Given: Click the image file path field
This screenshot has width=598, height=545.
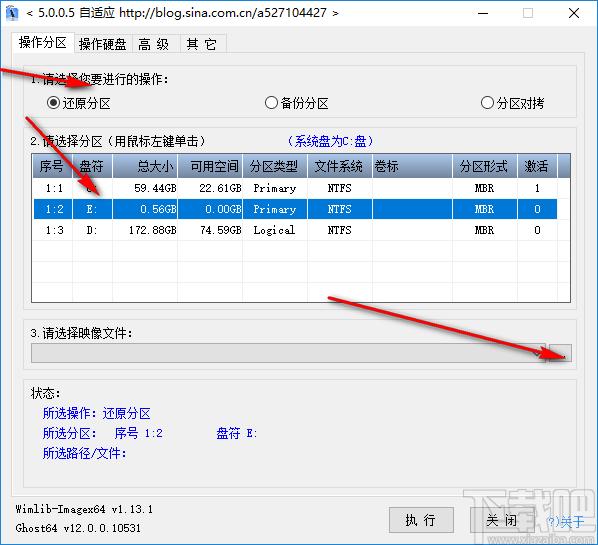Looking at the screenshot, I should [288, 353].
